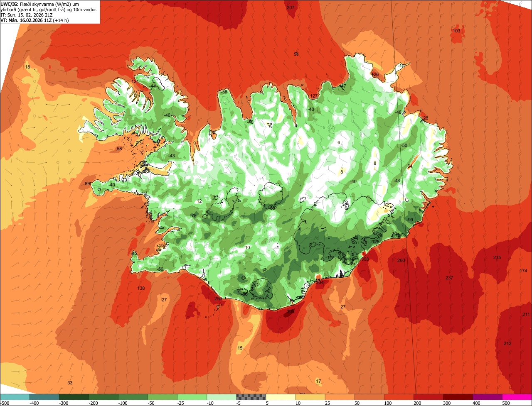Click the dark green swatch between -300 and -200
Viewport: 532px width, 406px height.
(74, 397)
